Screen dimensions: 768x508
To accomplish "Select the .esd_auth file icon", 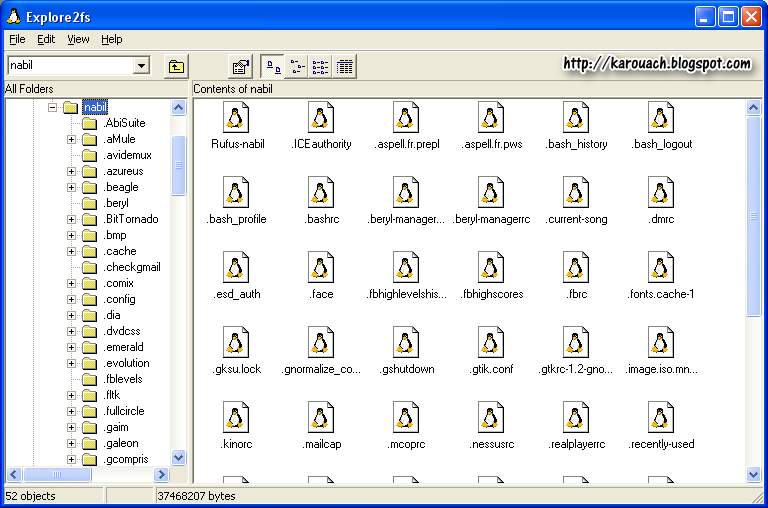I will pos(236,267).
